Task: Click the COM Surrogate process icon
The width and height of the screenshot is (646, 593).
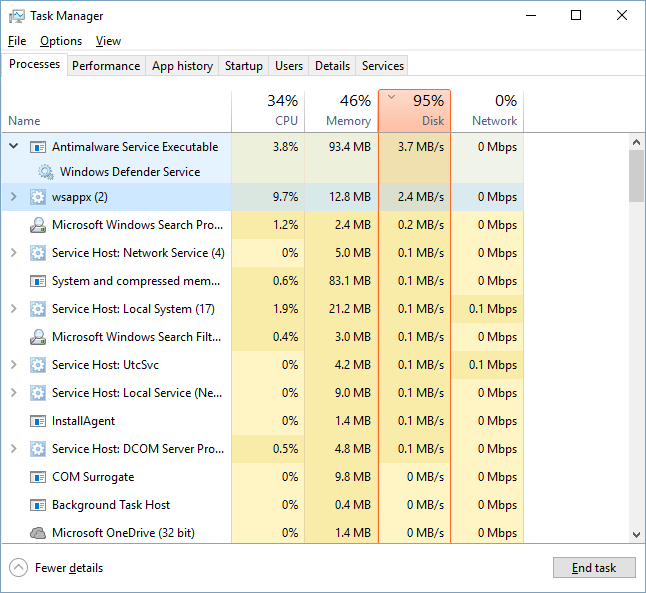Action: point(38,477)
